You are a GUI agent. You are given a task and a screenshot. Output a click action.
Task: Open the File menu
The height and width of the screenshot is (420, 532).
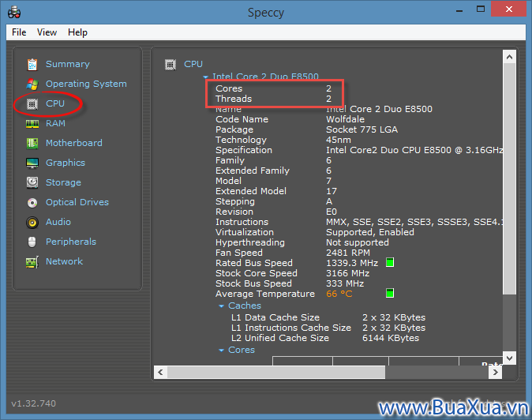(x=19, y=32)
